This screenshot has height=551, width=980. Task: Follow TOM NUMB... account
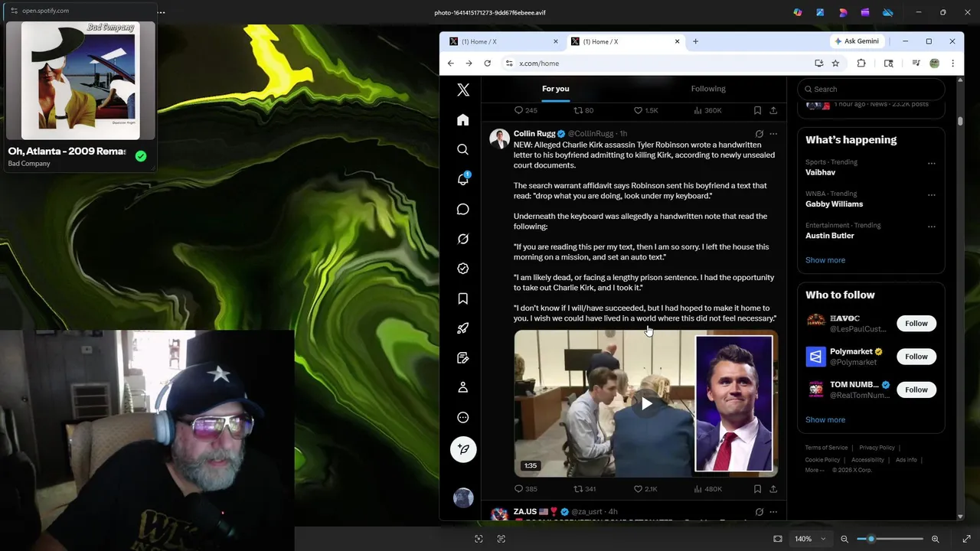pyautogui.click(x=916, y=390)
